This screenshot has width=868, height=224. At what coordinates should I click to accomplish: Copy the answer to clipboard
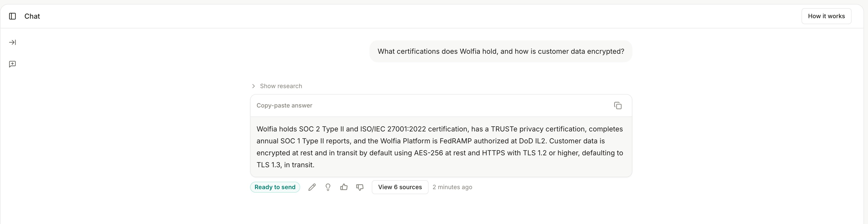618,106
